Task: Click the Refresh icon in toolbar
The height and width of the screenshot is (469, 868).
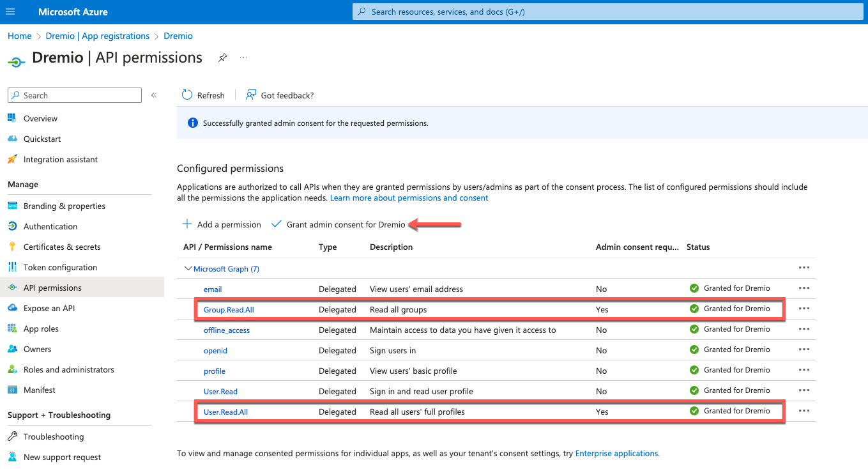Action: pyautogui.click(x=187, y=95)
